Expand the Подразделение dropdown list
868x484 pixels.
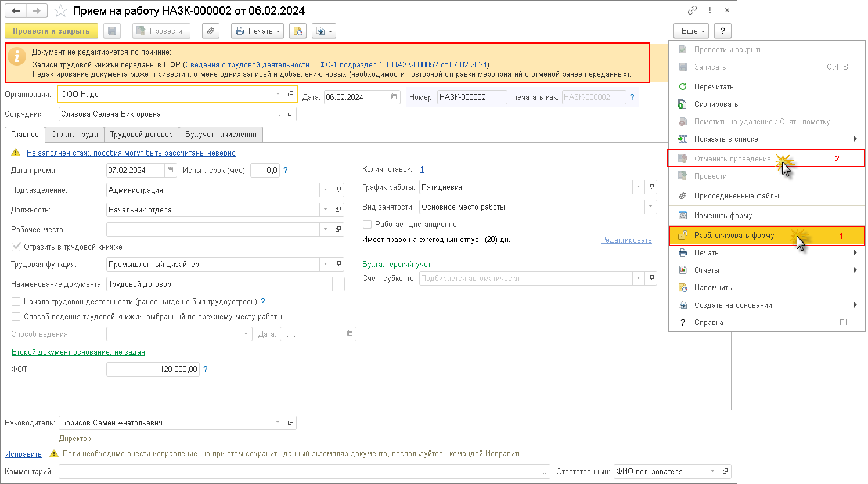coord(325,190)
